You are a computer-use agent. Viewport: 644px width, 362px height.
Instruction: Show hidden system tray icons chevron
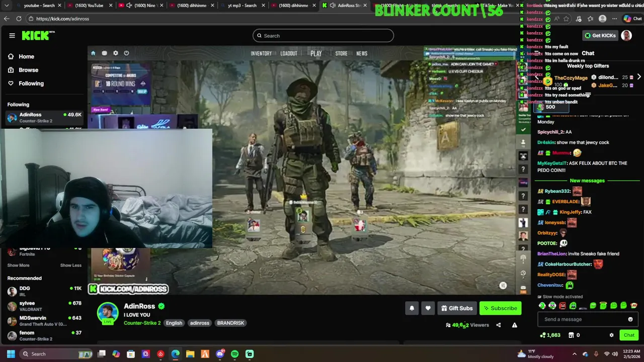tap(575, 354)
